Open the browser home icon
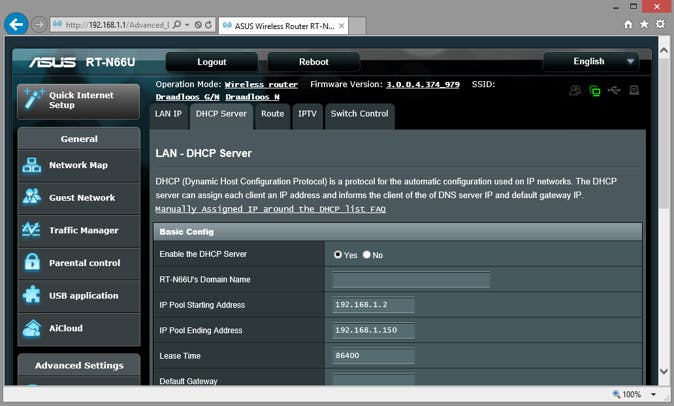674x406 pixels. coord(628,24)
